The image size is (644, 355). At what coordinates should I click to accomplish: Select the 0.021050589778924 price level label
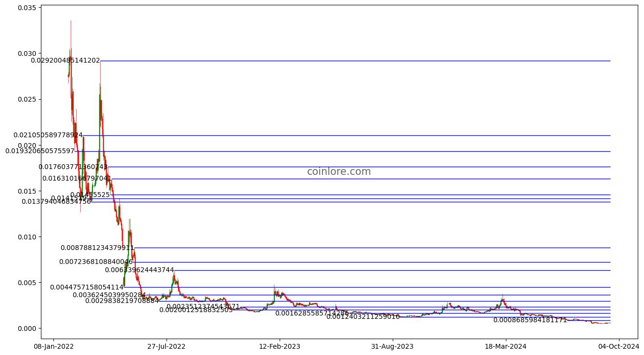[48, 135]
